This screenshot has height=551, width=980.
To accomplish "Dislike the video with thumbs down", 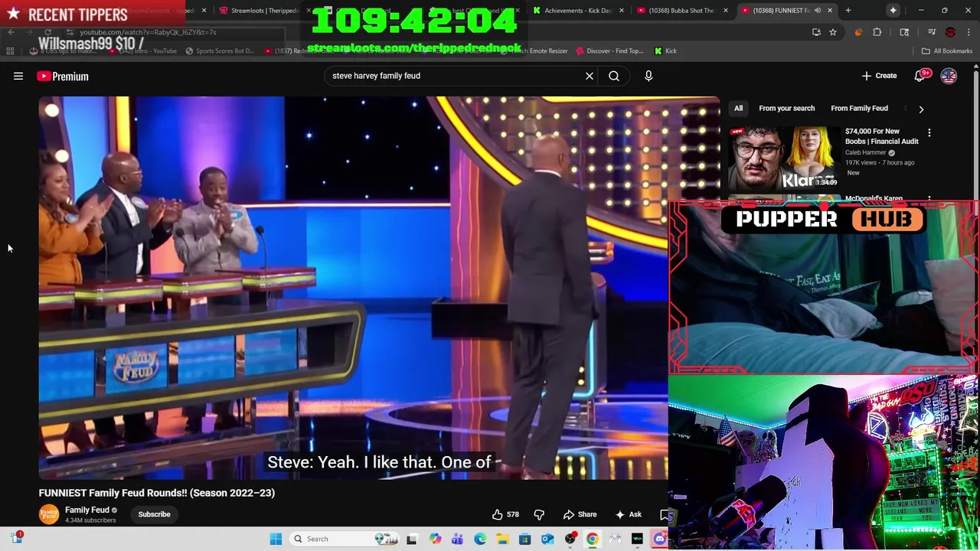I will point(539,514).
